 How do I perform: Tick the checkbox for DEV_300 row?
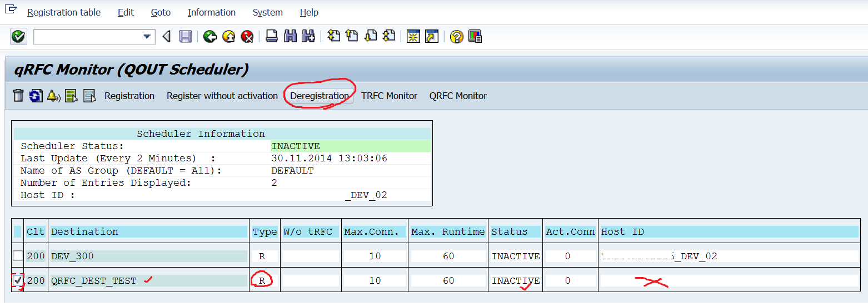18,256
